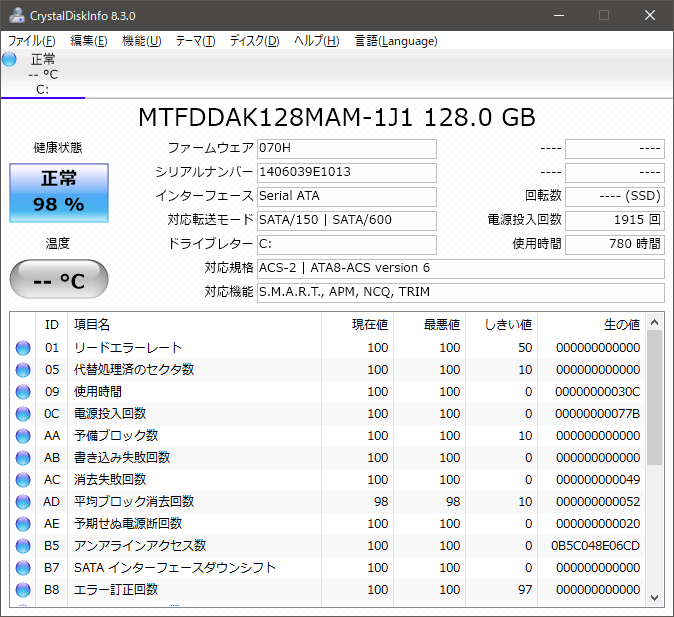The height and width of the screenshot is (617, 674).
Task: Open the ファイル(F) menu
Action: point(31,41)
